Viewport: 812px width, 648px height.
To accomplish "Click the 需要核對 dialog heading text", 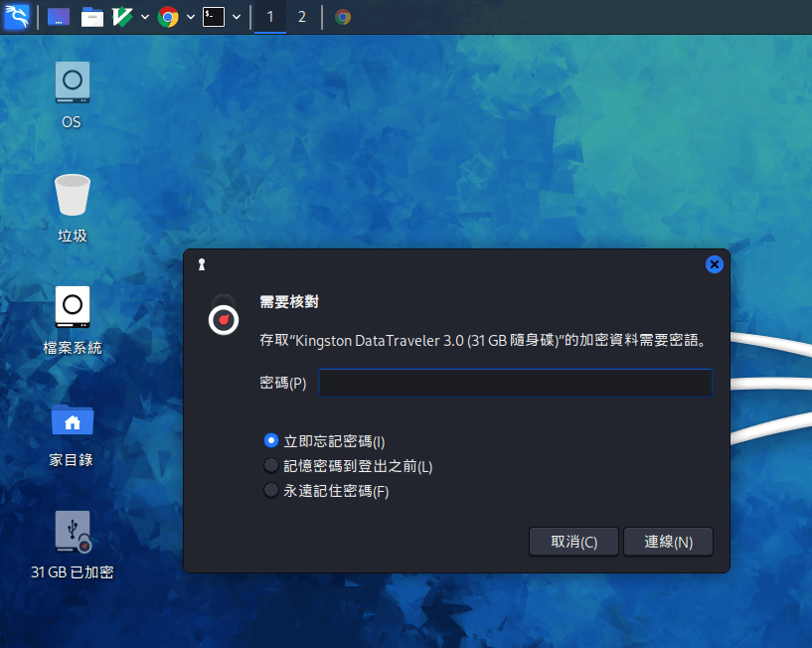I will [289, 301].
